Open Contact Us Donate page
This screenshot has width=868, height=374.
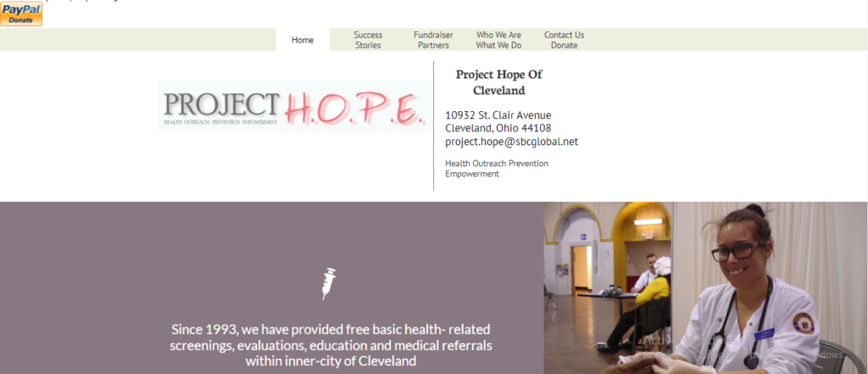point(564,40)
